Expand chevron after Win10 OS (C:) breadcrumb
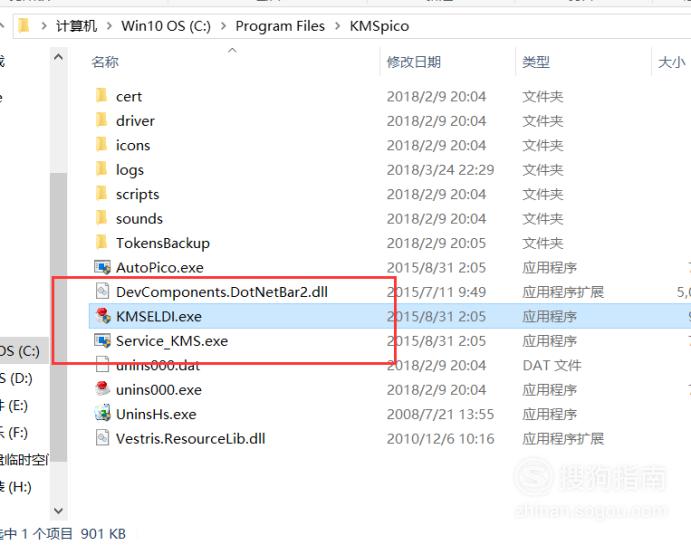This screenshot has height=545, width=691. 223,26
